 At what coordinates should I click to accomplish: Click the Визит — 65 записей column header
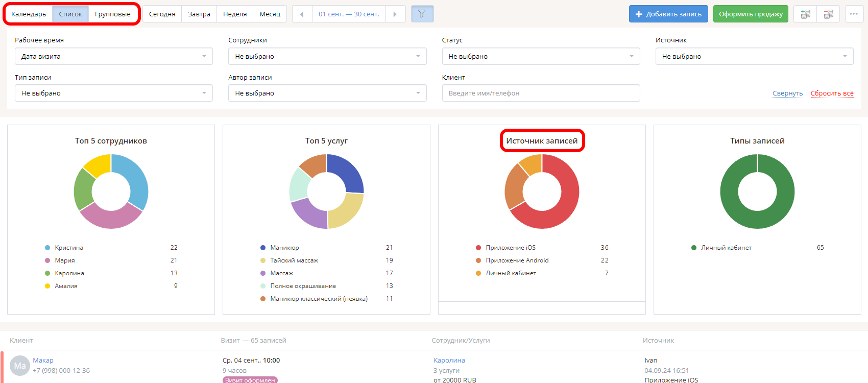(253, 341)
